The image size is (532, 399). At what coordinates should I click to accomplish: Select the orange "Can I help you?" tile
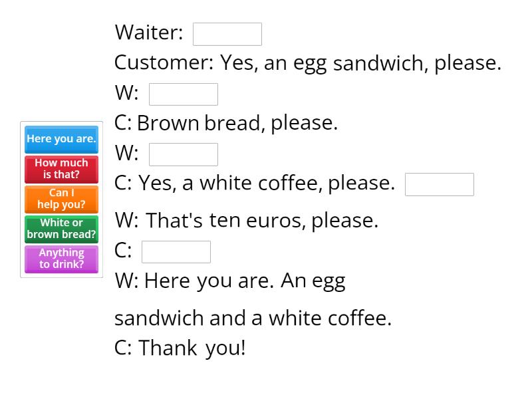(x=61, y=199)
